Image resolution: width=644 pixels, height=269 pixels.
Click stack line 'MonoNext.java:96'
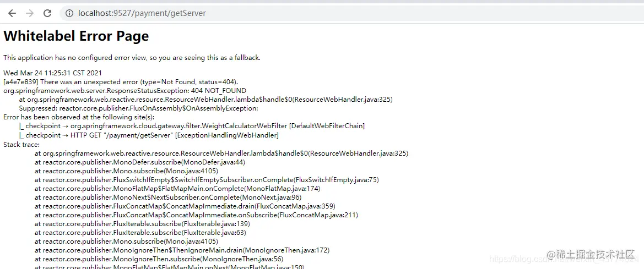[169, 197]
